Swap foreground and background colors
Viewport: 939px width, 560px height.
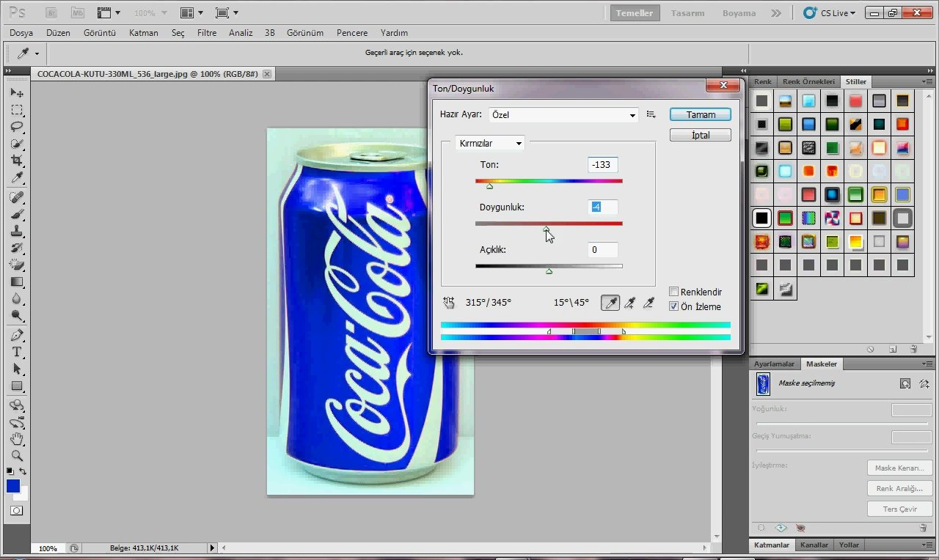pos(23,471)
